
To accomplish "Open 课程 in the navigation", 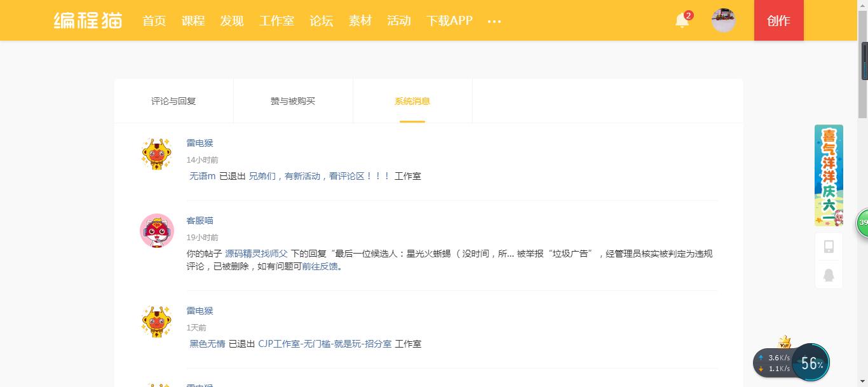I will click(193, 20).
